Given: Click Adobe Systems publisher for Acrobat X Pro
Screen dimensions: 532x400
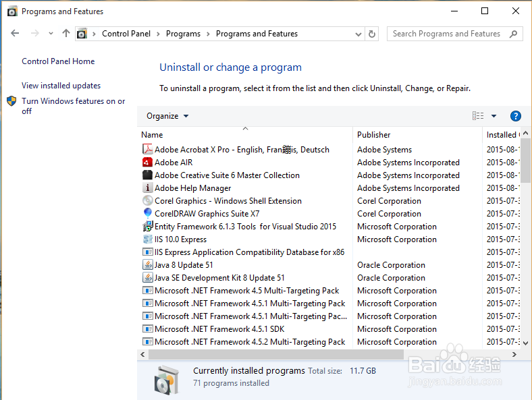Looking at the screenshot, I should coord(384,150).
